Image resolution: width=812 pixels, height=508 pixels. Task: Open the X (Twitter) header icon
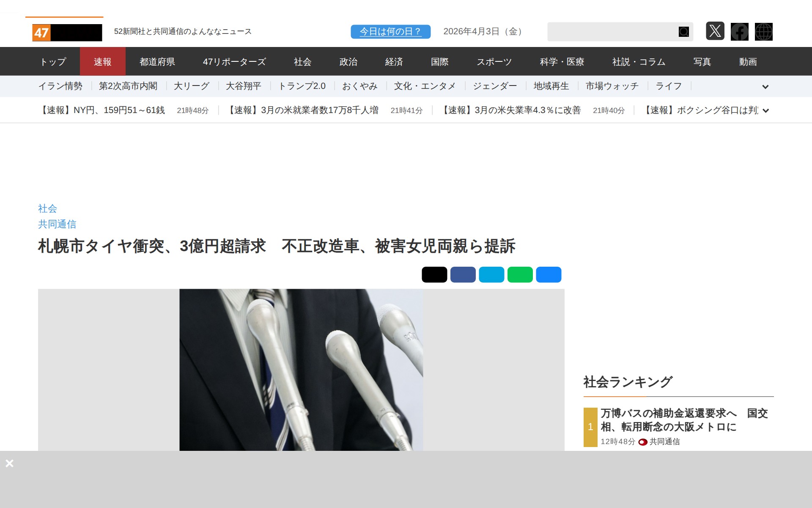(x=715, y=31)
